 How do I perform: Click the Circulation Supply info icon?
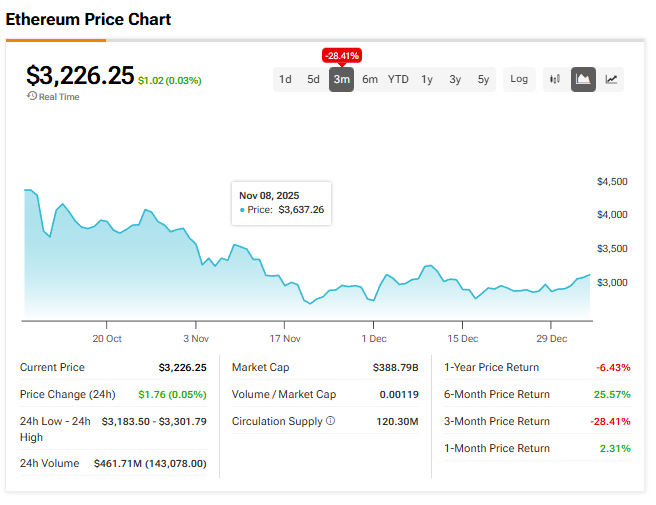click(330, 421)
